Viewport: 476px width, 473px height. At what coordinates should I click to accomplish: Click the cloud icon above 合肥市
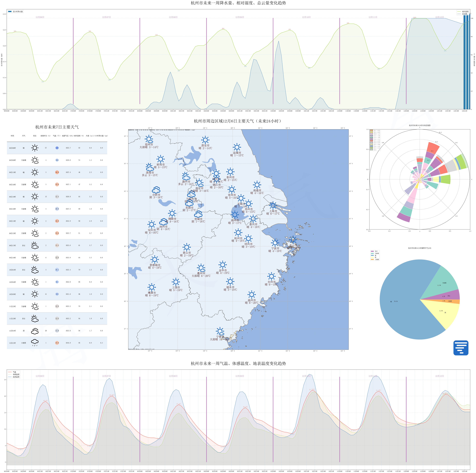(x=156, y=190)
